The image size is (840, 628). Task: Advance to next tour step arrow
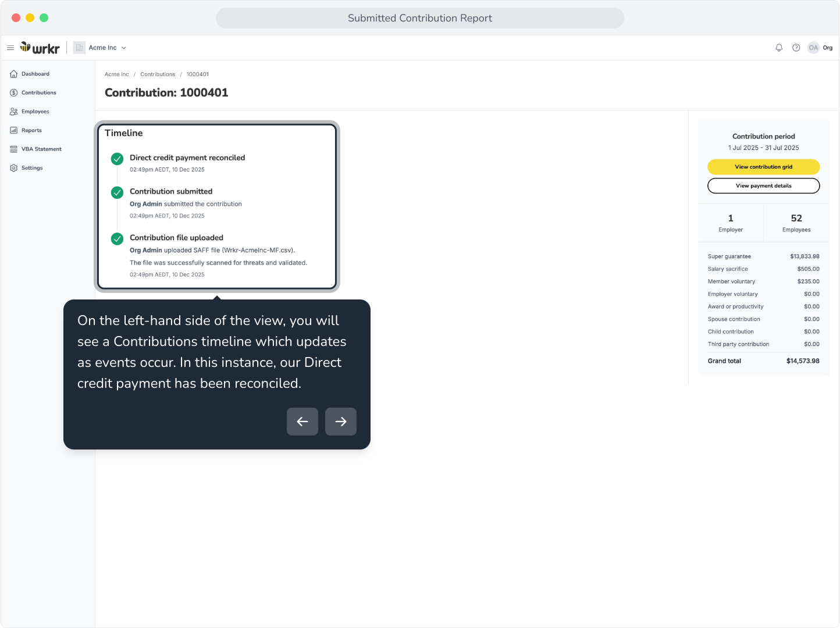click(x=341, y=422)
